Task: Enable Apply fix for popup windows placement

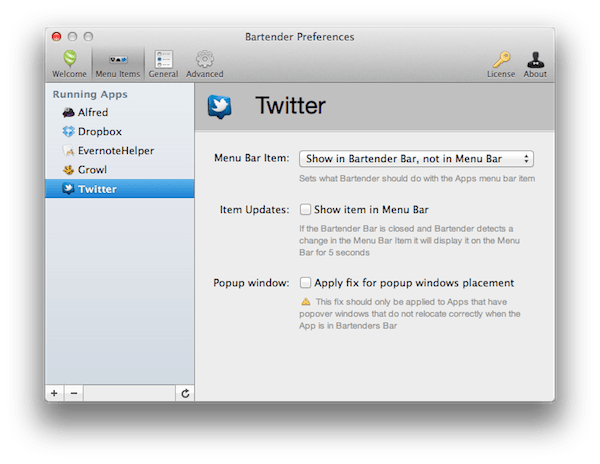Action: point(305,283)
